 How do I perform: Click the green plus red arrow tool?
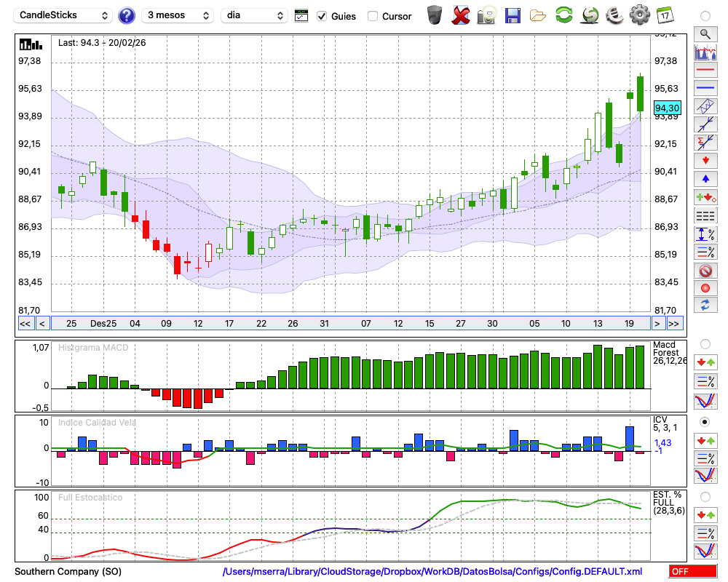(705, 198)
